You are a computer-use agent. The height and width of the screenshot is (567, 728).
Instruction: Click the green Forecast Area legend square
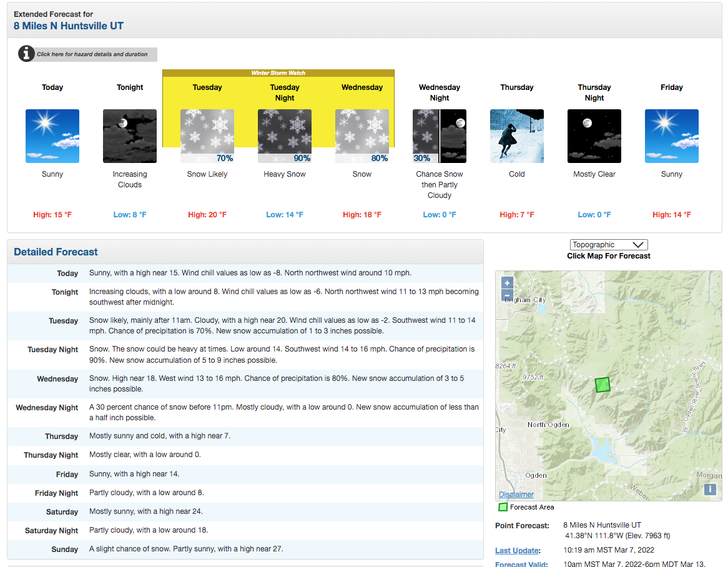click(x=503, y=507)
